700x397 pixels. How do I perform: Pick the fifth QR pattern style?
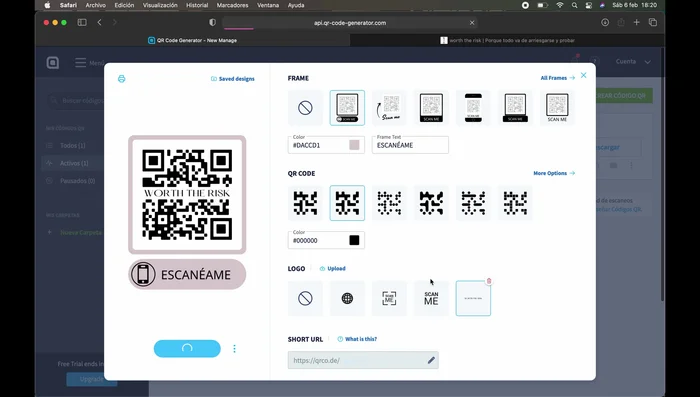pyautogui.click(x=473, y=203)
